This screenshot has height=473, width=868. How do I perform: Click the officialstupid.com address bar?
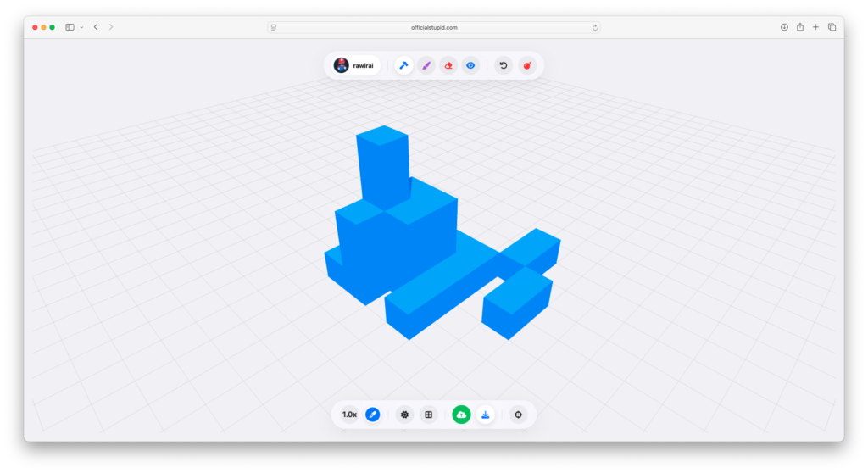coord(434,27)
